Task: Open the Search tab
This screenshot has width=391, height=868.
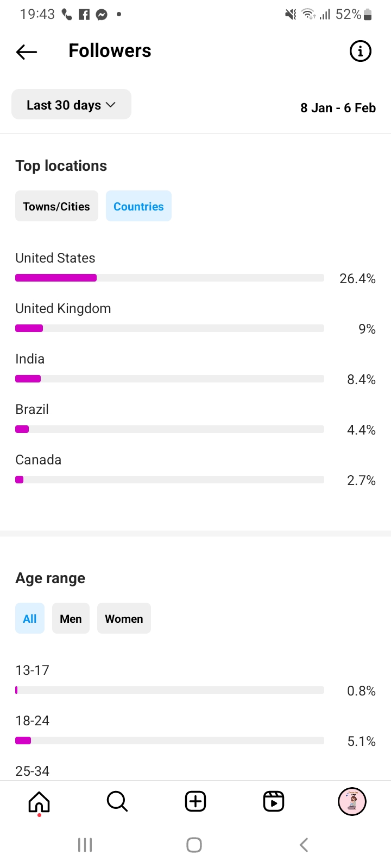Action: pos(117,801)
